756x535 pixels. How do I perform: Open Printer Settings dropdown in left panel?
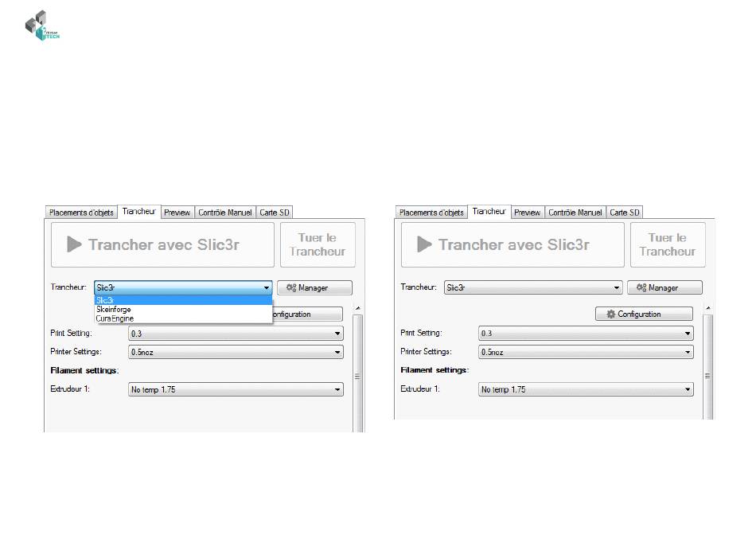pos(236,352)
